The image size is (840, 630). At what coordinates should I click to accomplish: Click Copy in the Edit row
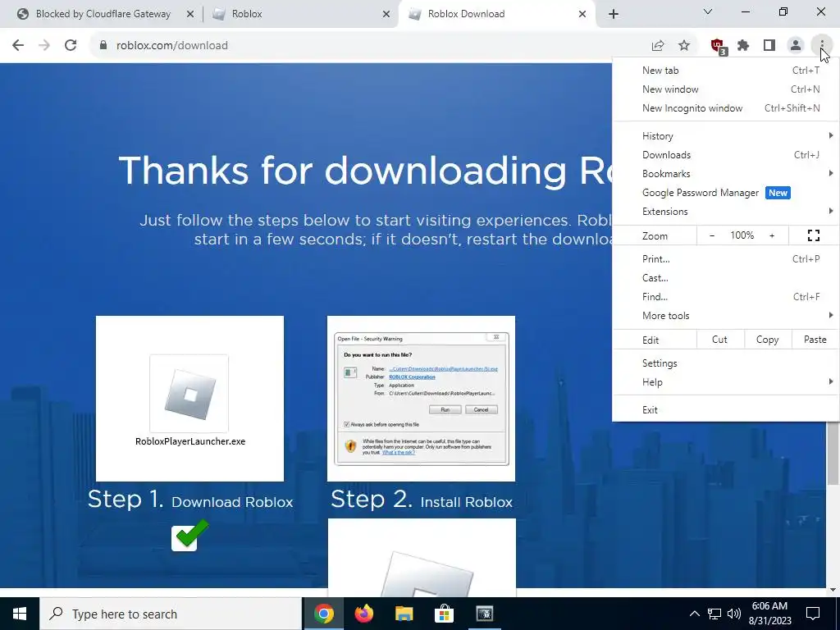(x=767, y=340)
